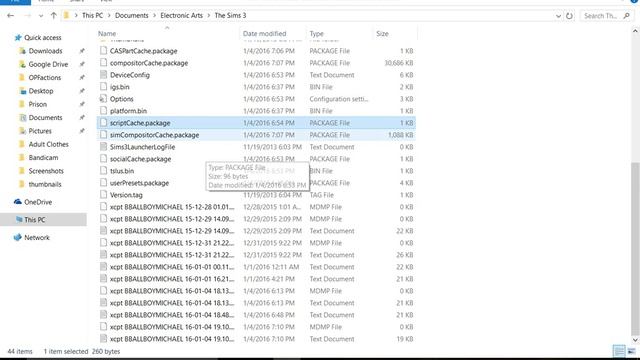Click Sims3LauncherLogFile document icon

click(x=103, y=147)
